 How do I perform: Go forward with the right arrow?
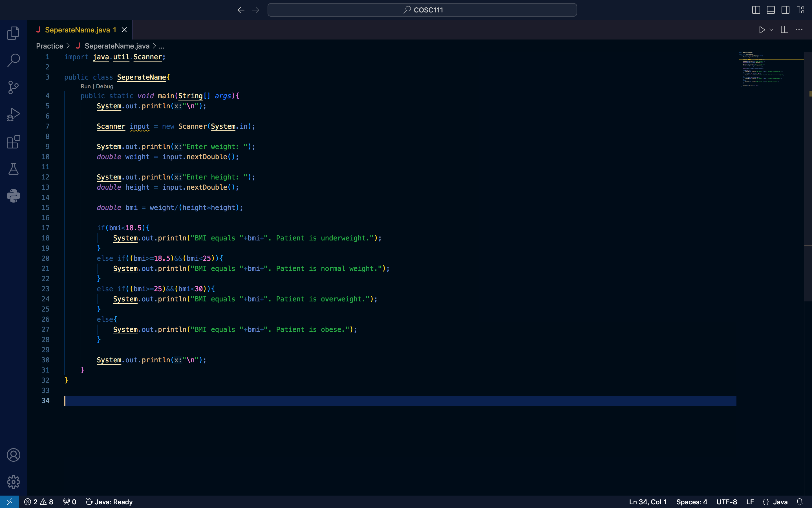pos(256,10)
